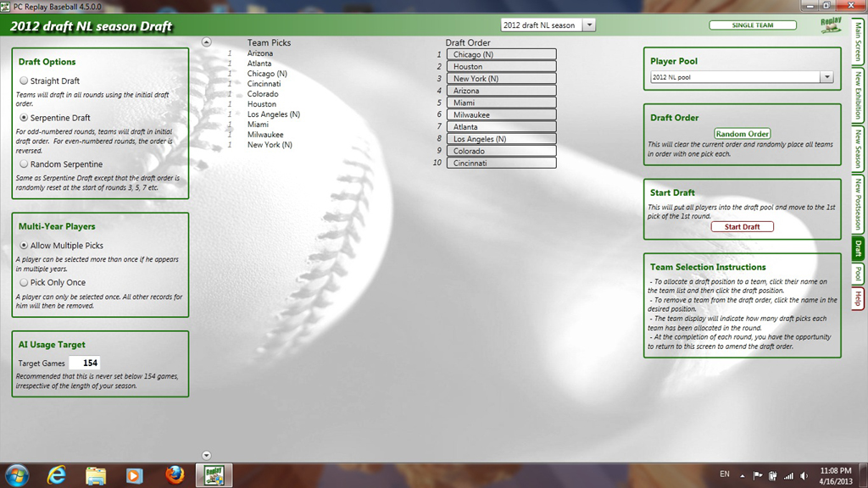Click the PC Replay Baseball taskbar icon
This screenshot has width=868, height=488.
tap(214, 474)
